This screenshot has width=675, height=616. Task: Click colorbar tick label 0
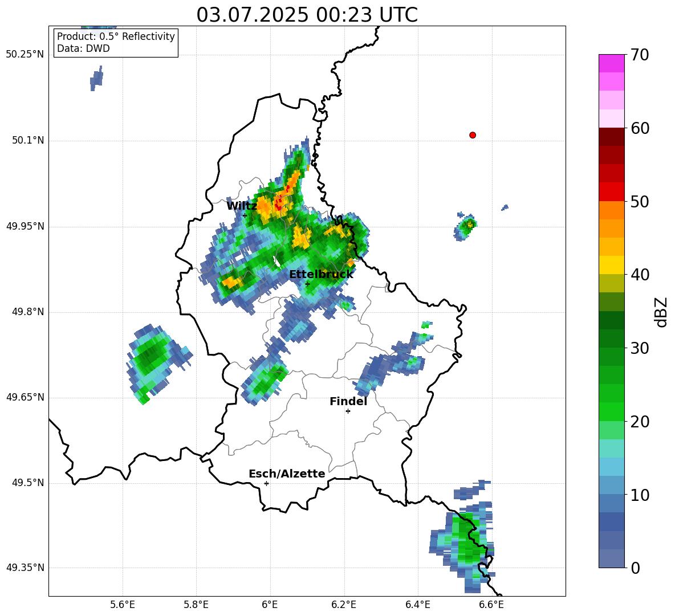click(x=636, y=568)
